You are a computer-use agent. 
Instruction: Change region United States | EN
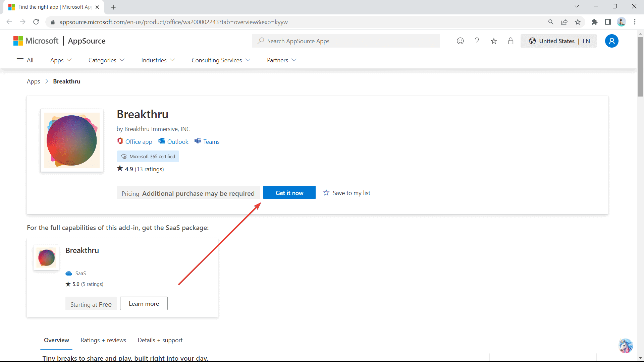click(x=558, y=41)
